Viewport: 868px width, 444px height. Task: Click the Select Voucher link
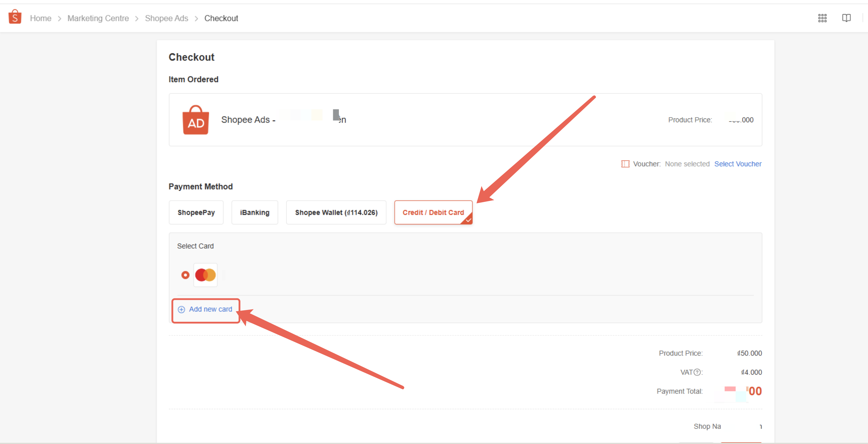tap(738, 164)
